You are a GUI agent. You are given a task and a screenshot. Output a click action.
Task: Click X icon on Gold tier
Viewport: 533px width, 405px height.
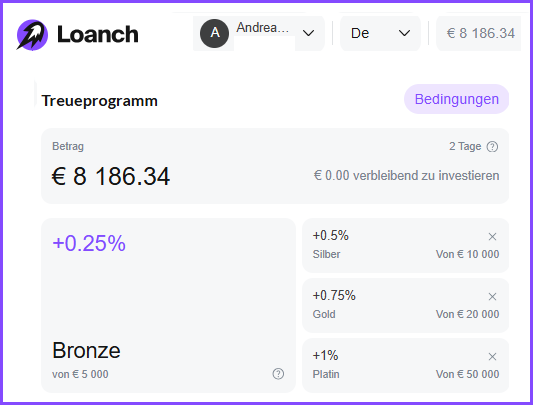click(x=492, y=297)
